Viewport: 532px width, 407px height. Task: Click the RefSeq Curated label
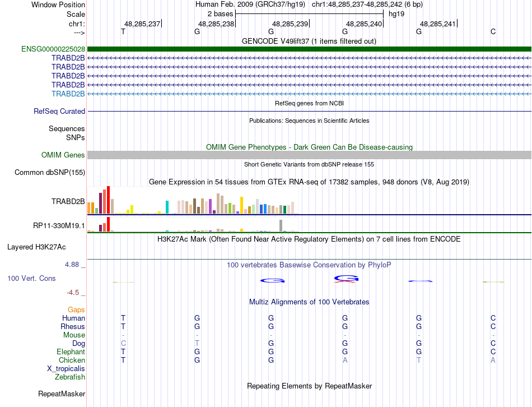[59, 111]
